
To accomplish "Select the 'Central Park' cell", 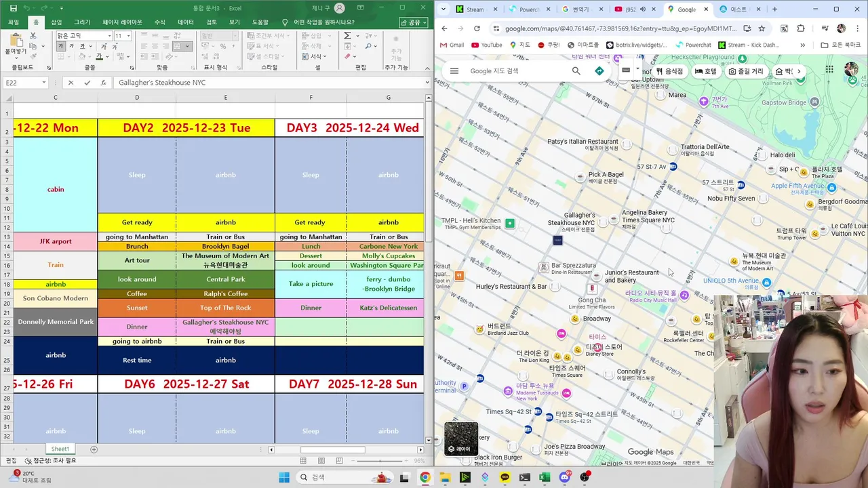I will click(226, 279).
